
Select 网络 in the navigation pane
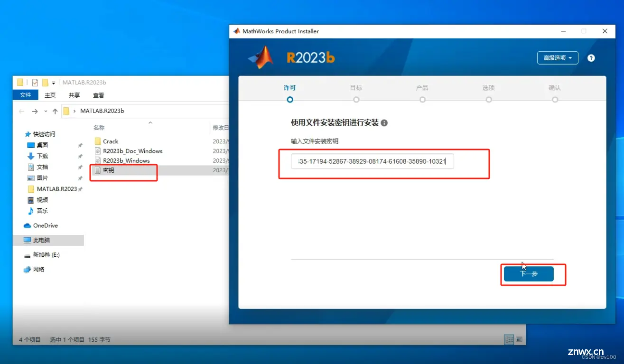[38, 270]
